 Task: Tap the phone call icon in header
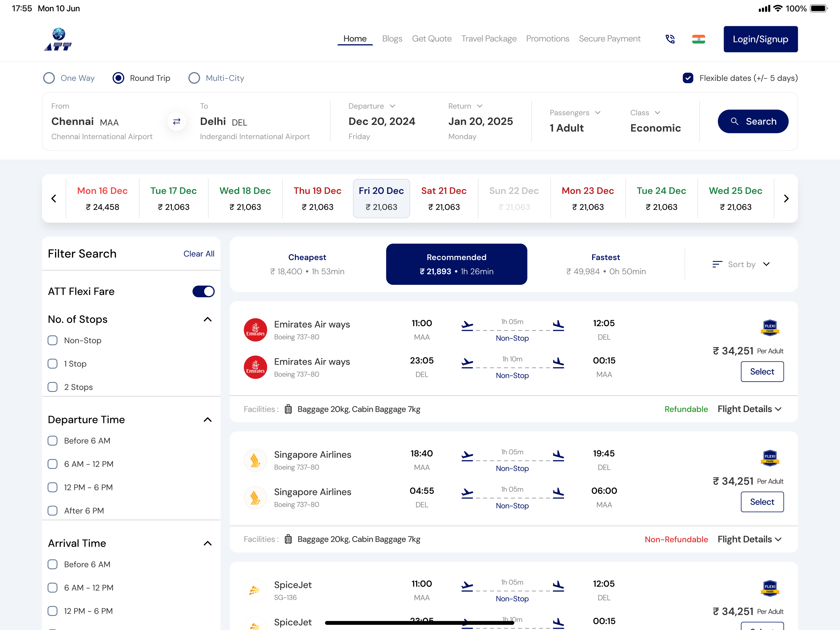(x=670, y=39)
